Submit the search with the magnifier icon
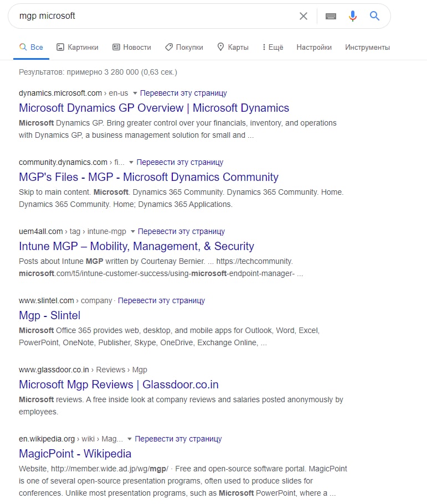This screenshot has width=427, height=504. tap(374, 15)
